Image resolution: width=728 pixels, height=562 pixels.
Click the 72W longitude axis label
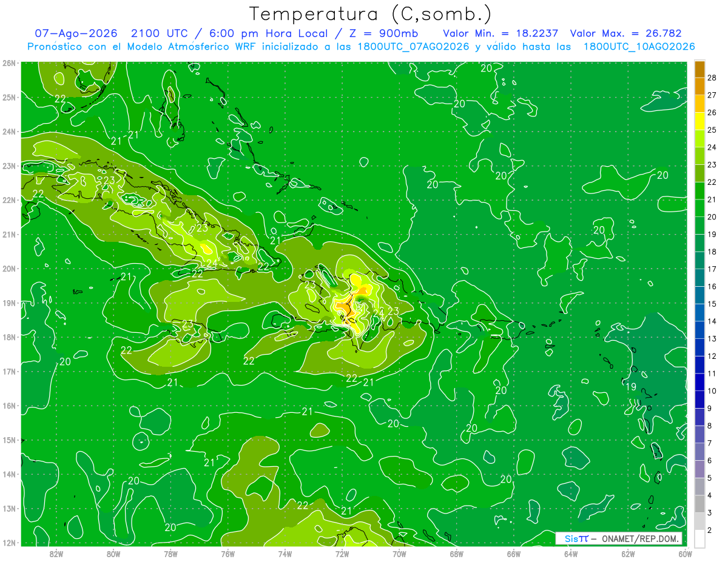click(x=342, y=554)
